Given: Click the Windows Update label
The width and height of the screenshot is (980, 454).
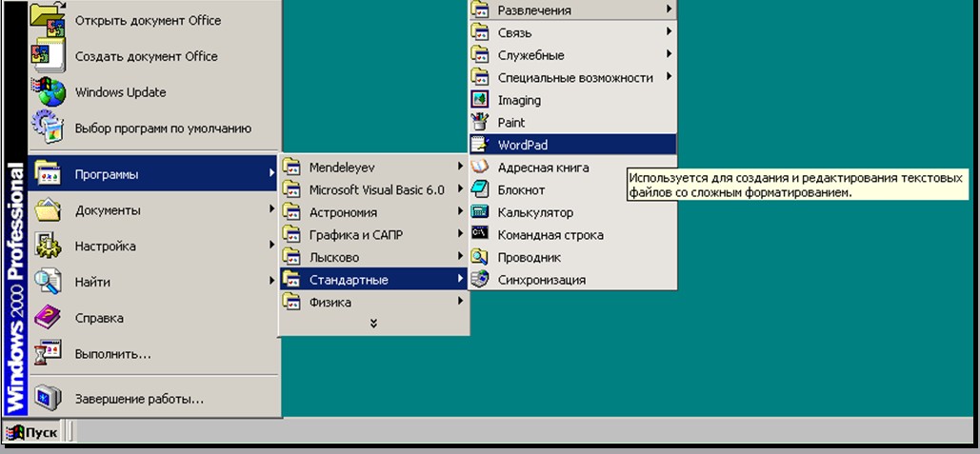Looking at the screenshot, I should (x=121, y=92).
